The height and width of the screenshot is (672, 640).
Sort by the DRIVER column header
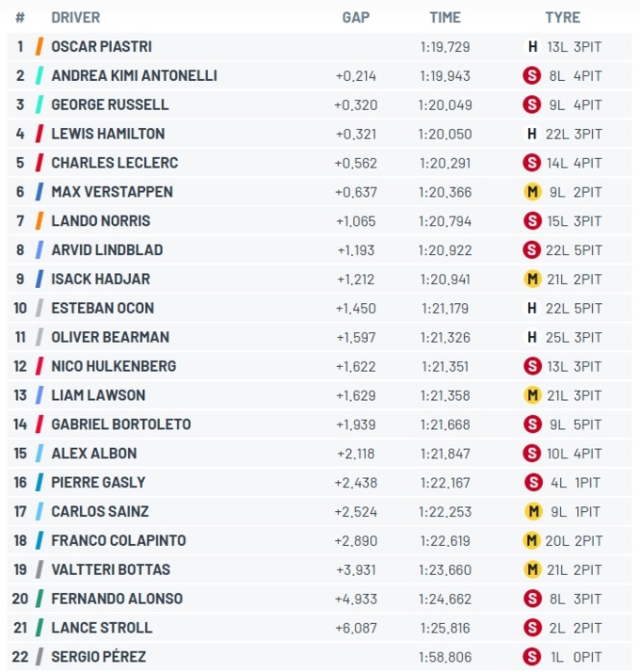pyautogui.click(x=75, y=17)
